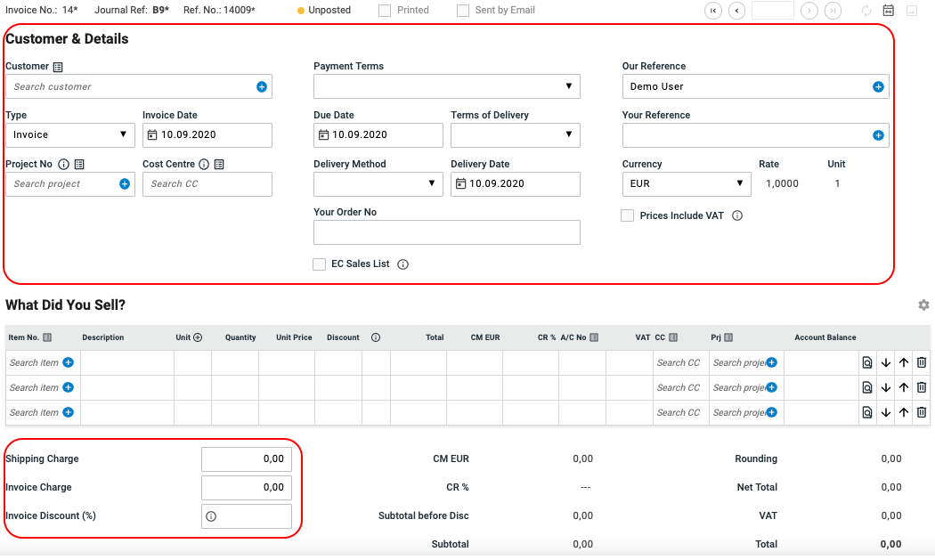Tick the Sent by Email checkbox

tap(463, 11)
